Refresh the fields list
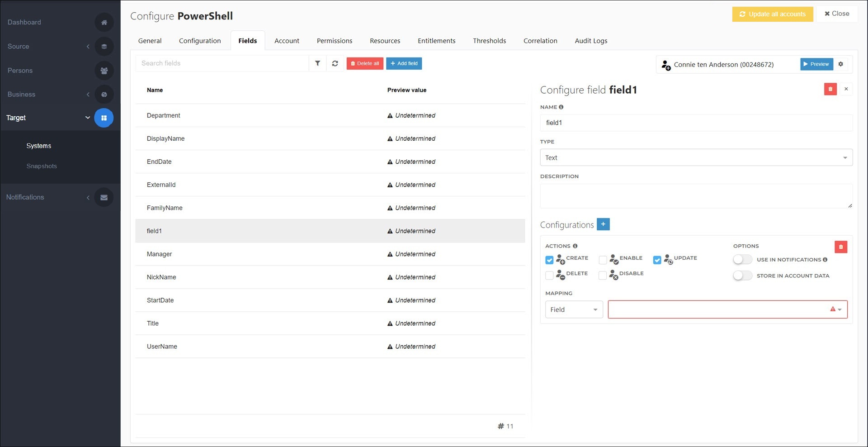The height and width of the screenshot is (447, 868). [335, 63]
